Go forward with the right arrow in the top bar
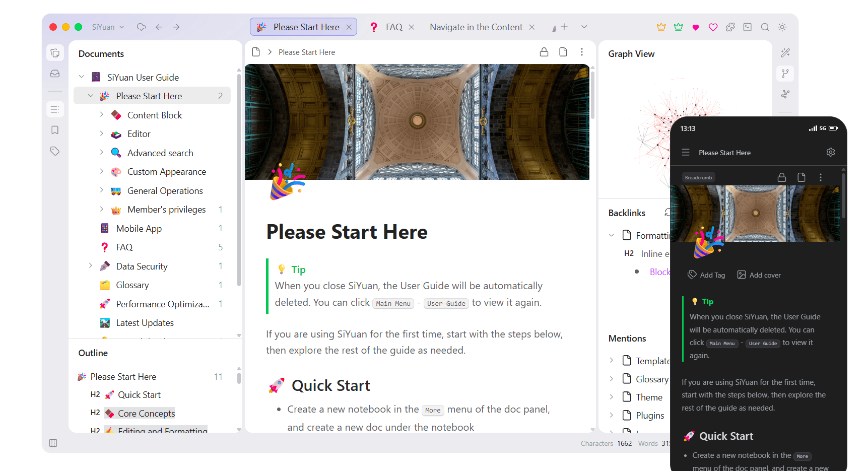 (176, 27)
